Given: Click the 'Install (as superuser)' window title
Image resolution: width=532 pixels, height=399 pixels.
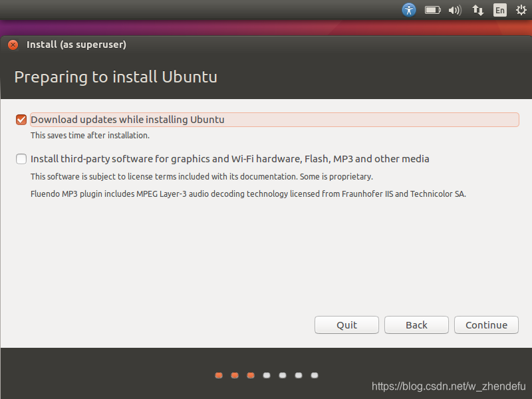Looking at the screenshot, I should [76, 45].
